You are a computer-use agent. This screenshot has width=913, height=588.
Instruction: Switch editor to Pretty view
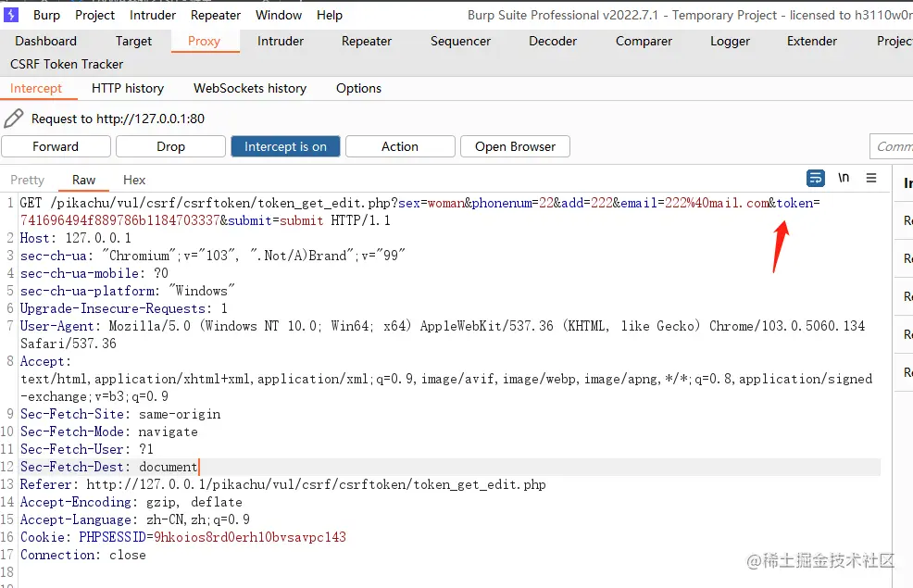tap(28, 180)
